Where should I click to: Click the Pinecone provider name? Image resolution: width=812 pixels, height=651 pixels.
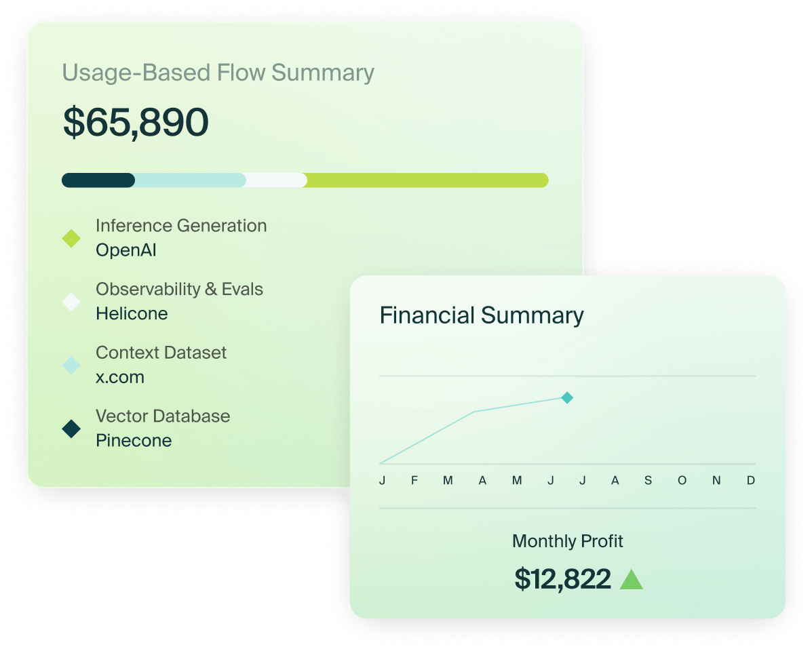click(x=134, y=440)
